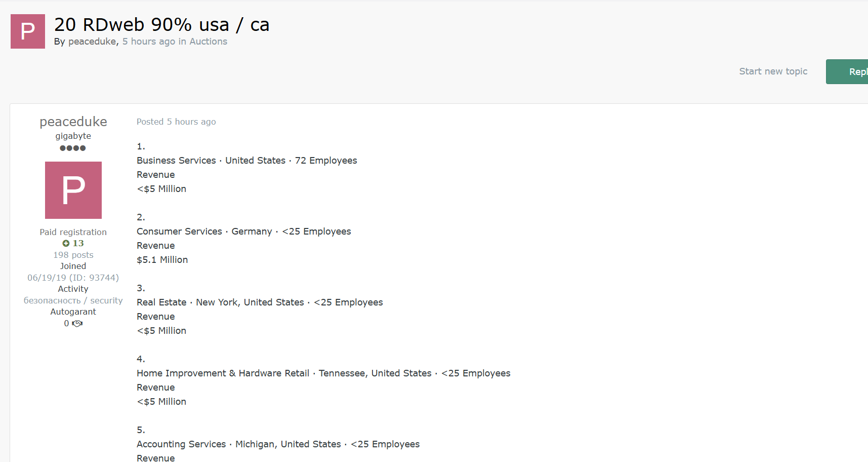
Task: Click the large P avatar in author panel
Action: tap(73, 190)
